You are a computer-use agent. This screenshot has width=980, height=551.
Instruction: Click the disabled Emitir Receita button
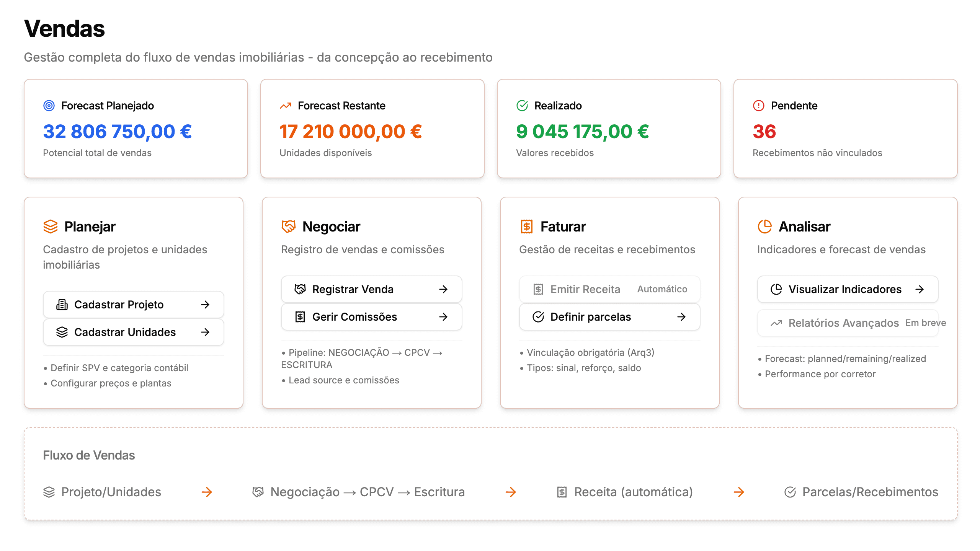[609, 289]
